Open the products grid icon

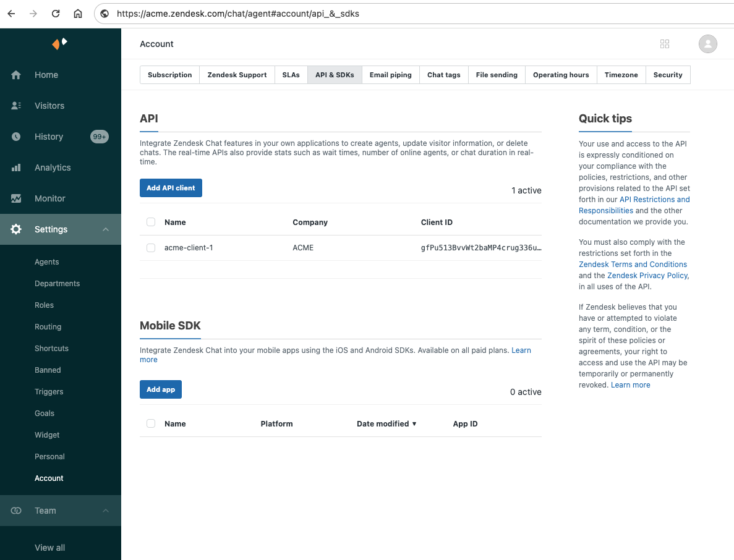tap(665, 44)
